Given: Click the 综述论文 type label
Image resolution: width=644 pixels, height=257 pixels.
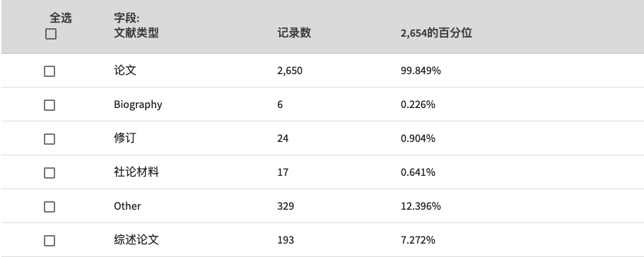Looking at the screenshot, I should point(136,240).
